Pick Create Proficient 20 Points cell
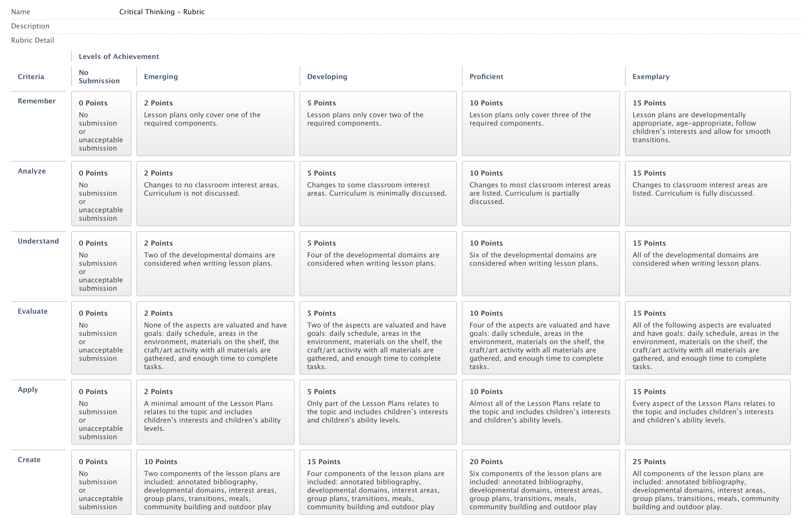 [x=541, y=482]
